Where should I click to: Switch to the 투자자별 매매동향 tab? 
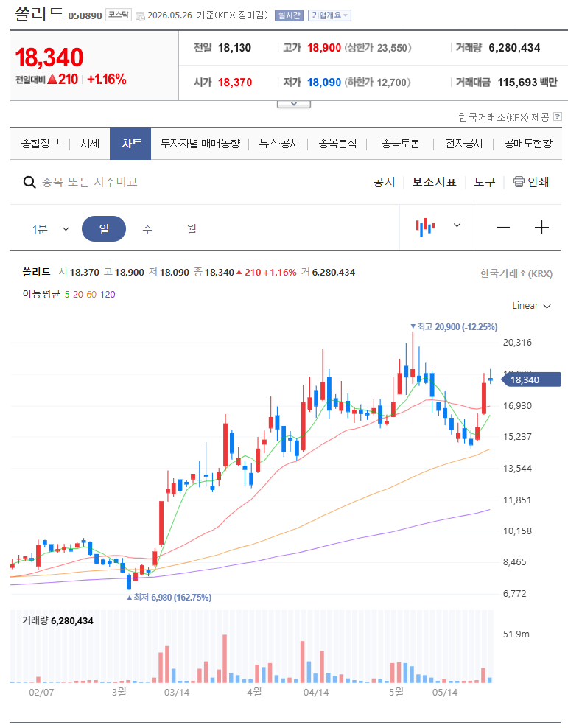tap(200, 144)
